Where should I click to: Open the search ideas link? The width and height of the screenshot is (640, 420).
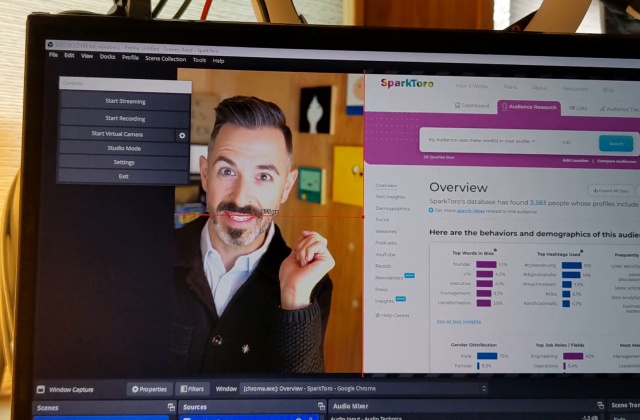[470, 211]
